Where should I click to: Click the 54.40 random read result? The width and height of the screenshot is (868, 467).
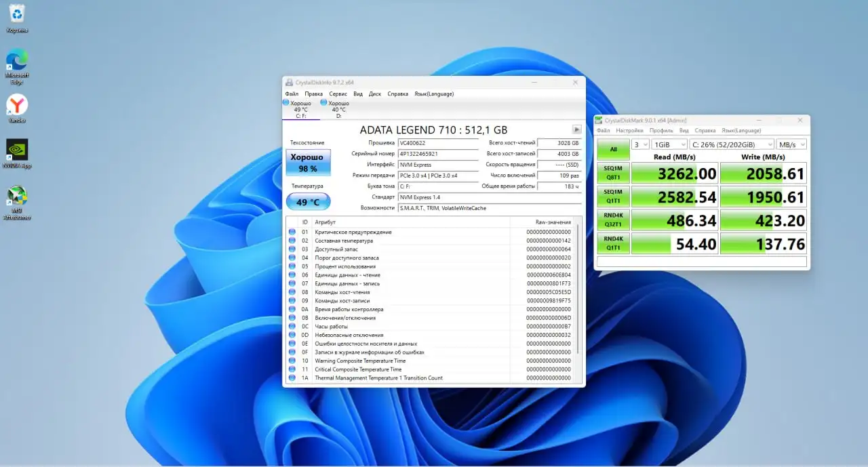click(x=675, y=244)
